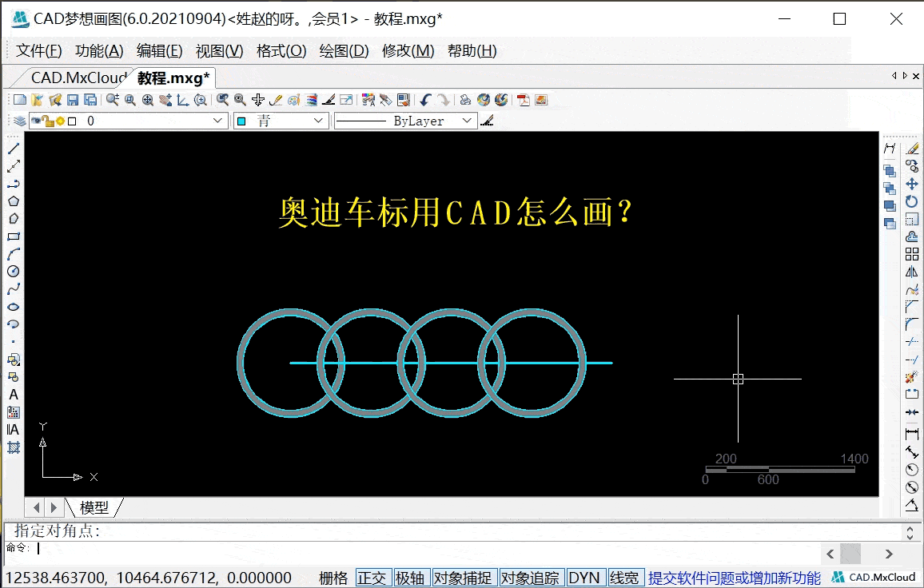The image size is (924, 588).
Task: Switch to the CAD.MxCloud tab
Action: click(x=78, y=77)
